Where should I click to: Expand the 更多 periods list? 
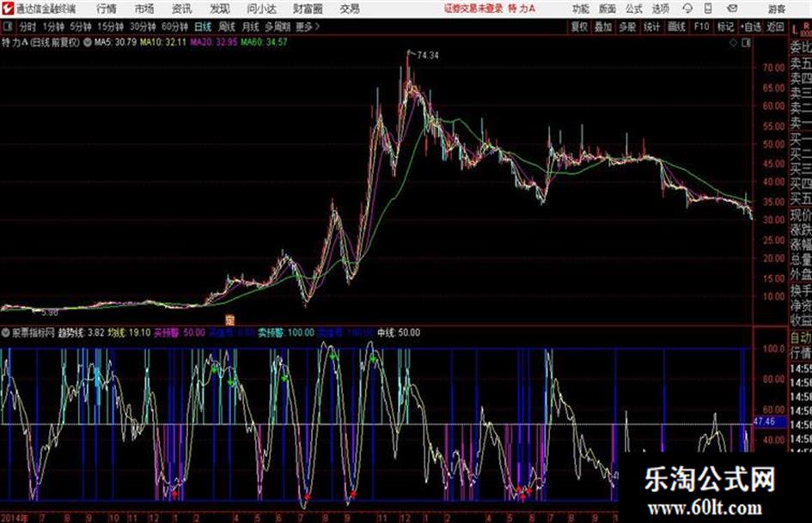tap(308, 27)
